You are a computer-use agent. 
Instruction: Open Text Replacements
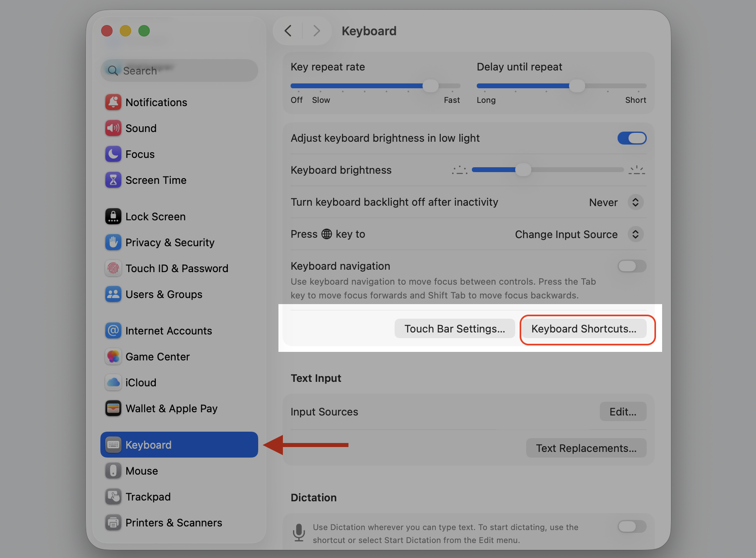click(x=586, y=448)
